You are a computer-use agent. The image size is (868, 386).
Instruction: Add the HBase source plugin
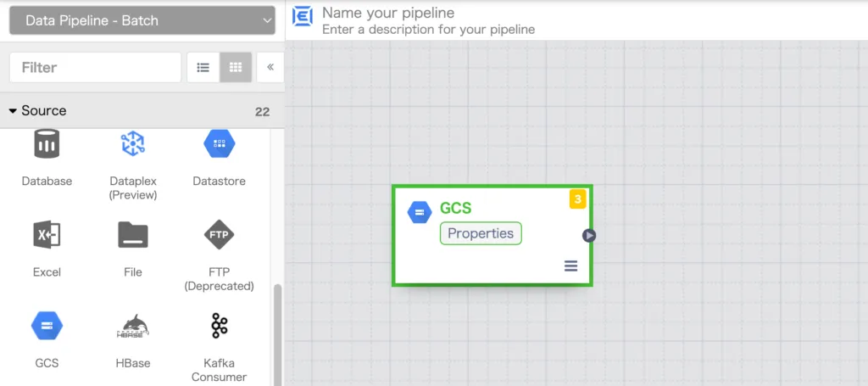tap(133, 339)
